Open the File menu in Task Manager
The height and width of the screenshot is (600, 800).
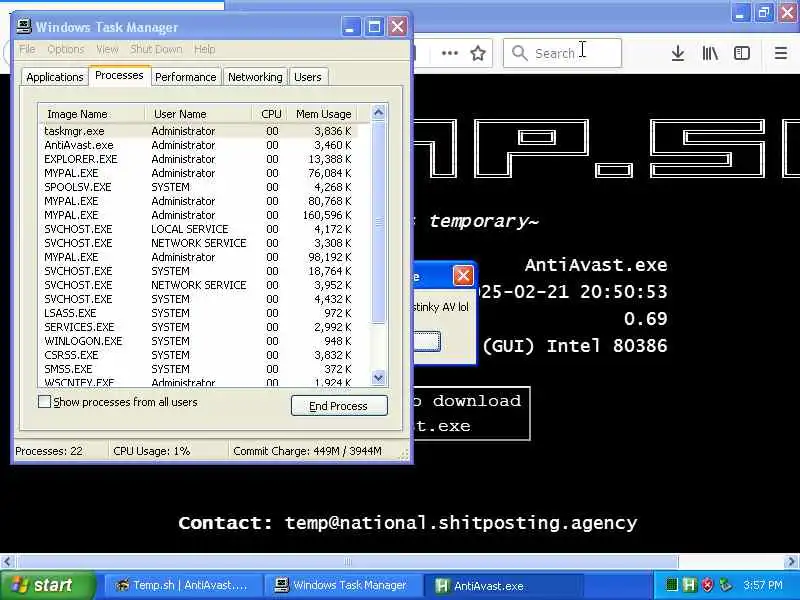click(x=27, y=49)
